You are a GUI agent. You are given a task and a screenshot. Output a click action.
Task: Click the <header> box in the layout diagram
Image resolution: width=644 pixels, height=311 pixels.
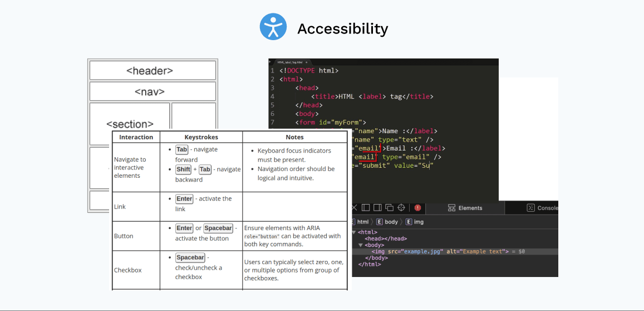point(153,71)
